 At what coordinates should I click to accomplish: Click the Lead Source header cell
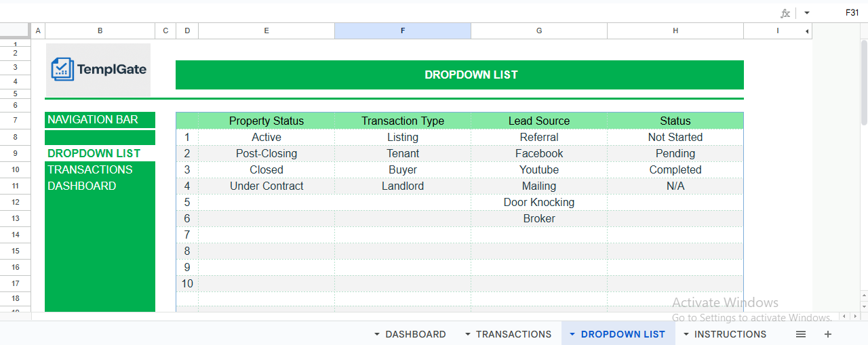pos(539,121)
